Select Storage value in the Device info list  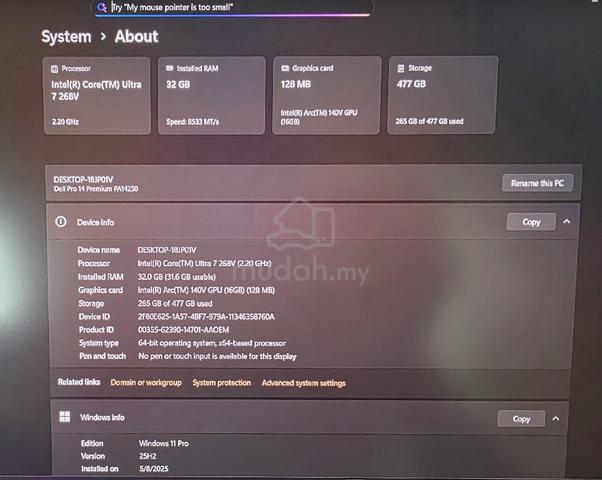[x=175, y=303]
